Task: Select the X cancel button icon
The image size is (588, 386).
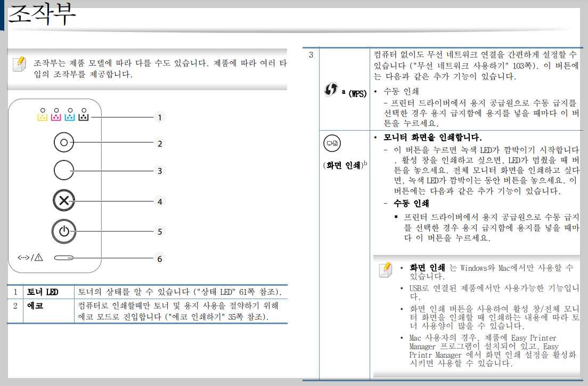Action: coord(64,200)
